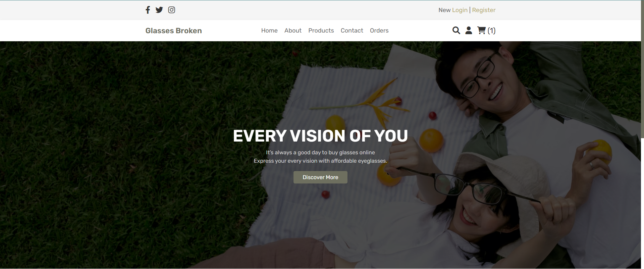View the shopping cart icon
The width and height of the screenshot is (644, 269).
tap(481, 31)
